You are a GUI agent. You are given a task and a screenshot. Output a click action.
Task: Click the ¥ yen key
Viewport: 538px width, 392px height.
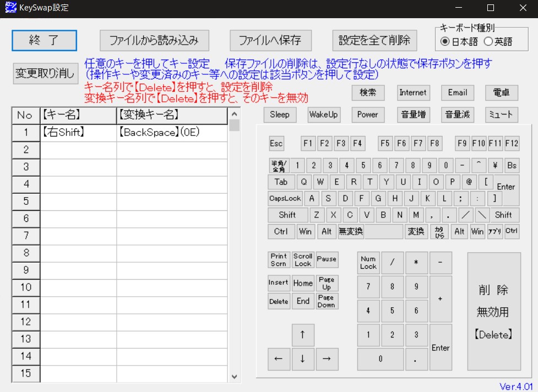495,165
